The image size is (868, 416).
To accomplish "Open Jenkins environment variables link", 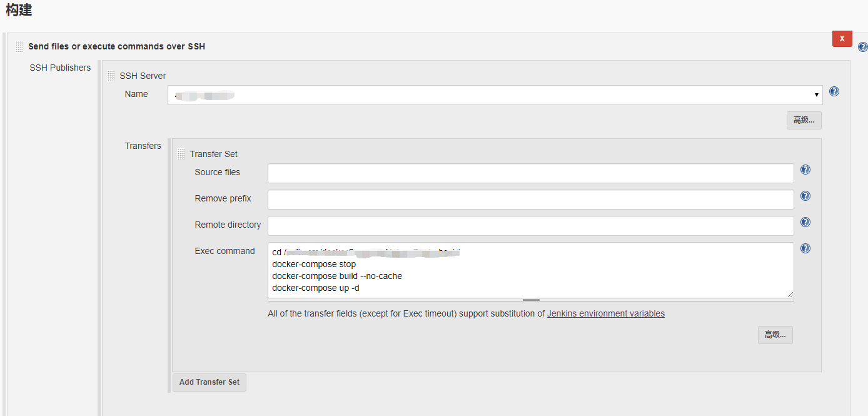I will pos(605,313).
